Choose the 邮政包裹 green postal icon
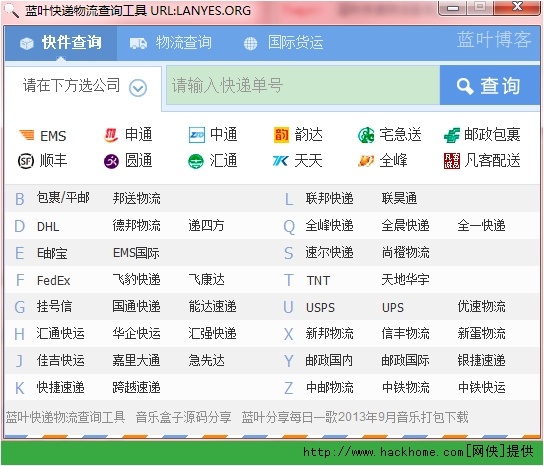Image resolution: width=544 pixels, height=466 pixels. (452, 135)
